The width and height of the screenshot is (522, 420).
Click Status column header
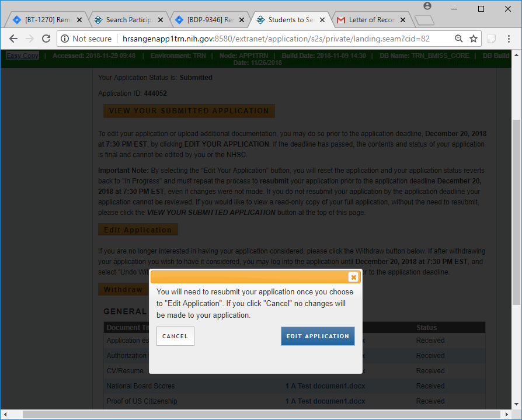[426, 327]
